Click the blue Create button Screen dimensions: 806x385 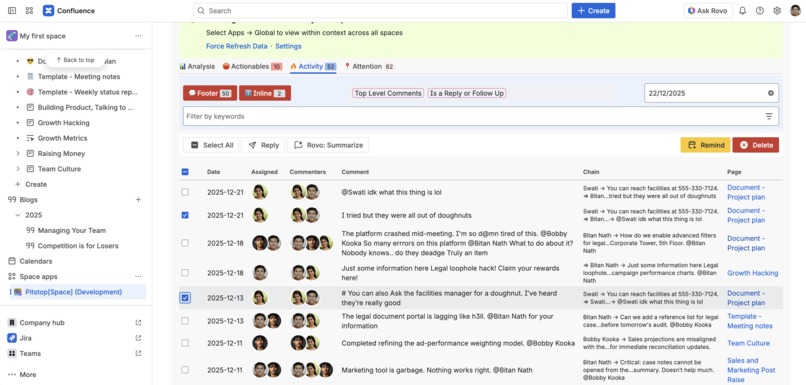593,10
